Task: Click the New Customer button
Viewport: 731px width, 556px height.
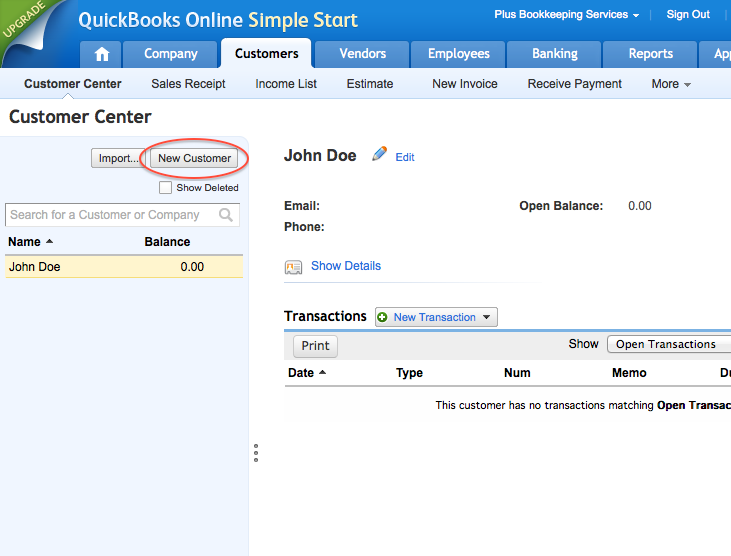Action: pyautogui.click(x=194, y=158)
